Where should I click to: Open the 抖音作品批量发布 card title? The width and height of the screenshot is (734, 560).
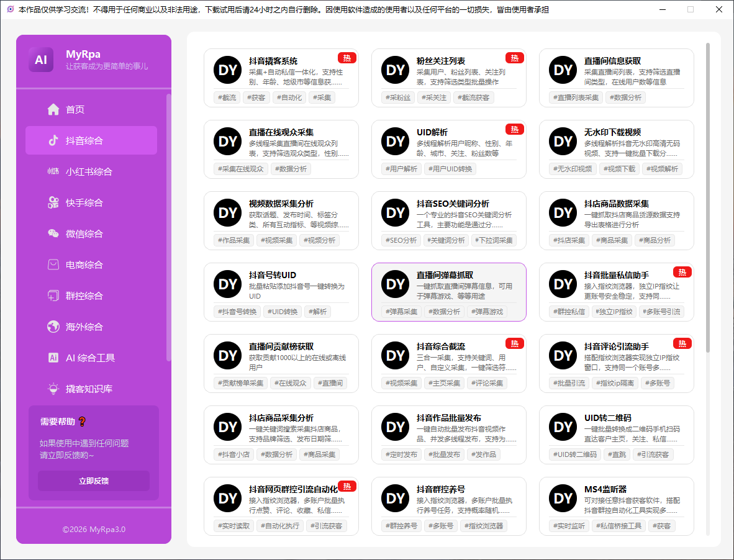pyautogui.click(x=449, y=418)
